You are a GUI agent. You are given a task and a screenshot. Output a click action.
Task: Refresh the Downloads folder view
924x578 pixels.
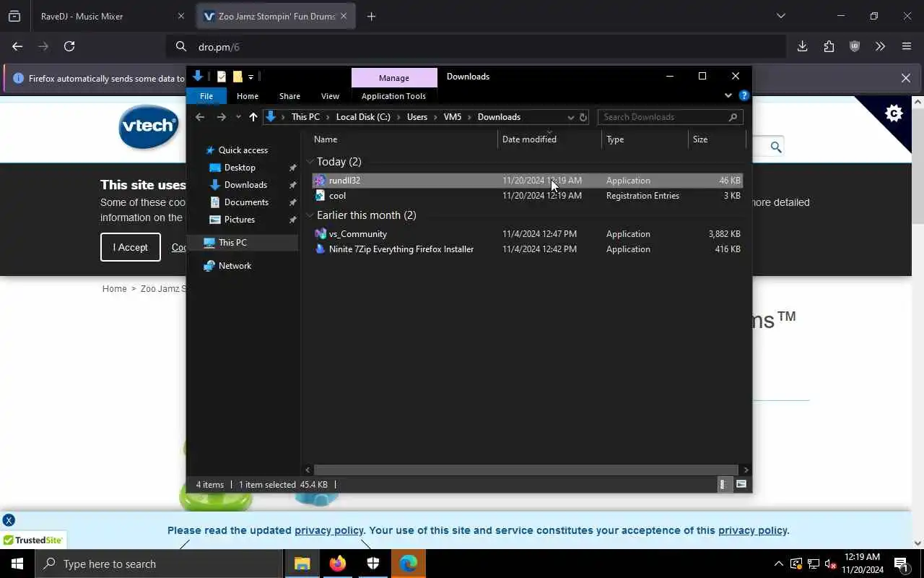coord(583,117)
